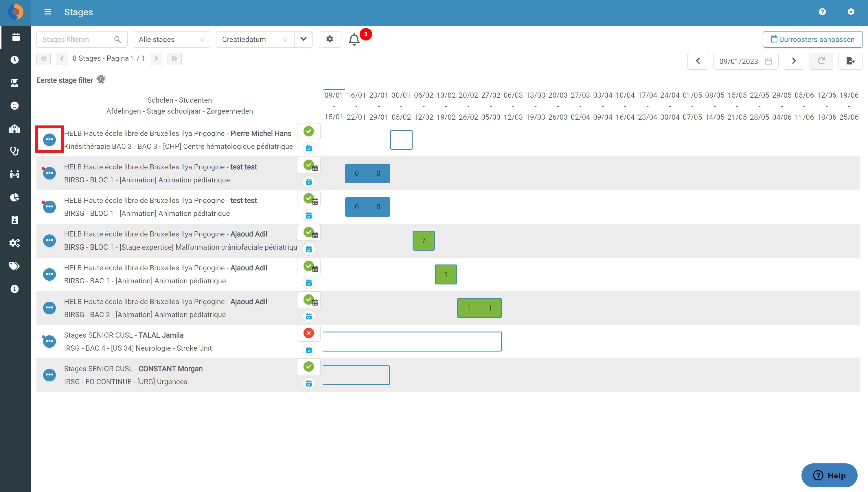Image resolution: width=868 pixels, height=492 pixels.
Task: Click the help question mark icon in header
Action: 822,12
